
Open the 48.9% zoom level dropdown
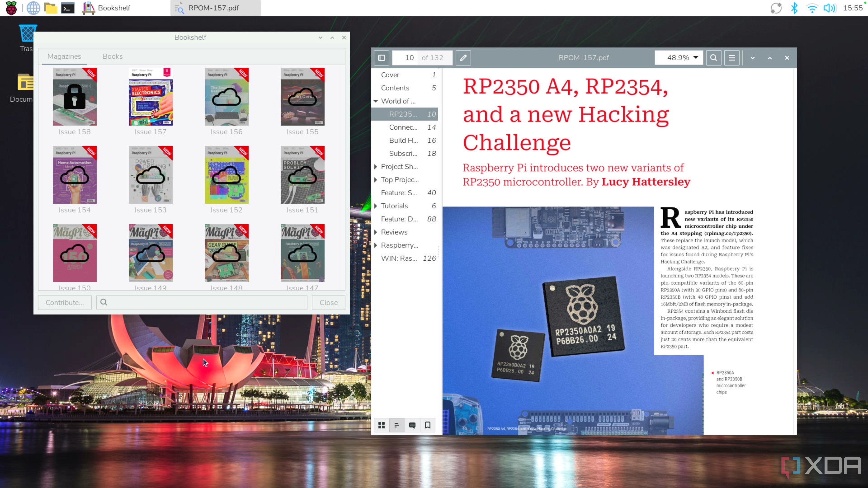coord(679,58)
